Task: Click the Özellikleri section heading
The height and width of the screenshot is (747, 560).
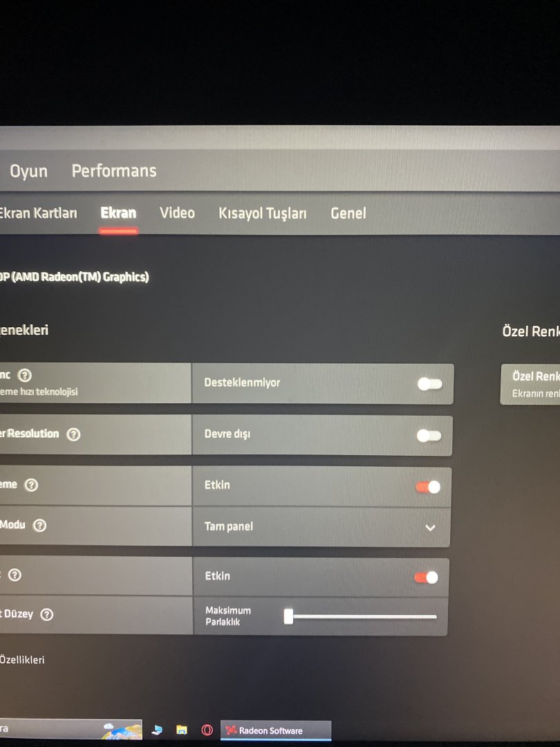Action: [22, 660]
